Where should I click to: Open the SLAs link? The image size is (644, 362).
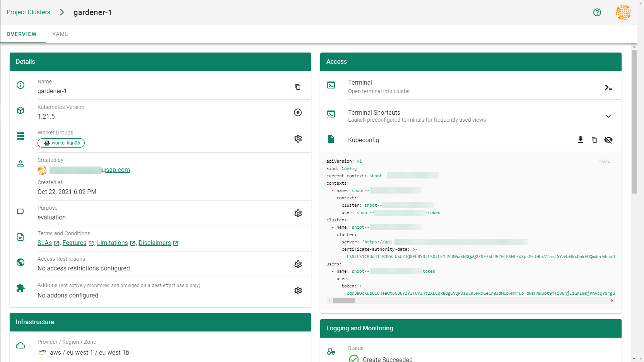(45, 243)
